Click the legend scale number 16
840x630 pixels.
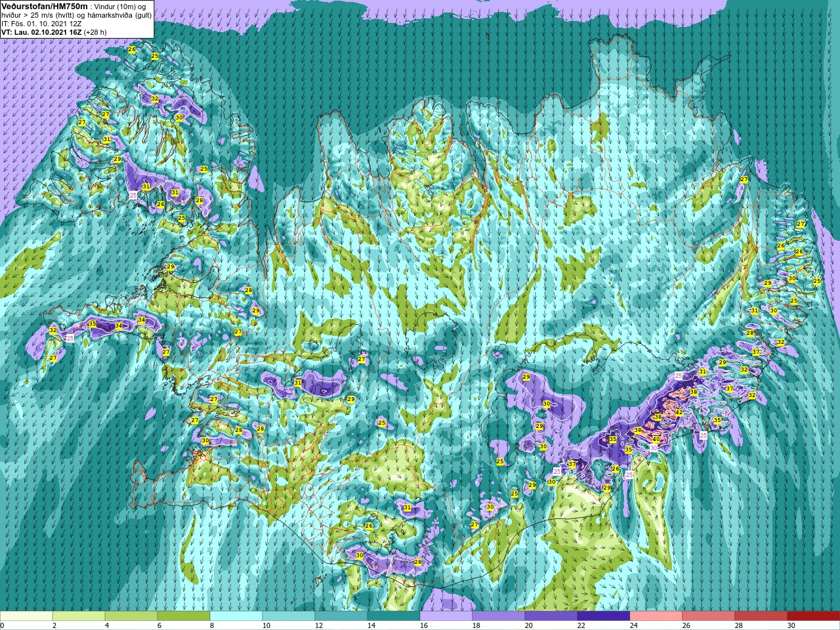pos(423,625)
